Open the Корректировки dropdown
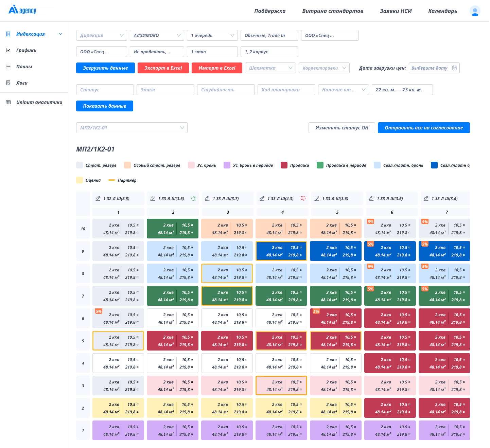The width and height of the screenshot is (490, 448). pyautogui.click(x=324, y=68)
